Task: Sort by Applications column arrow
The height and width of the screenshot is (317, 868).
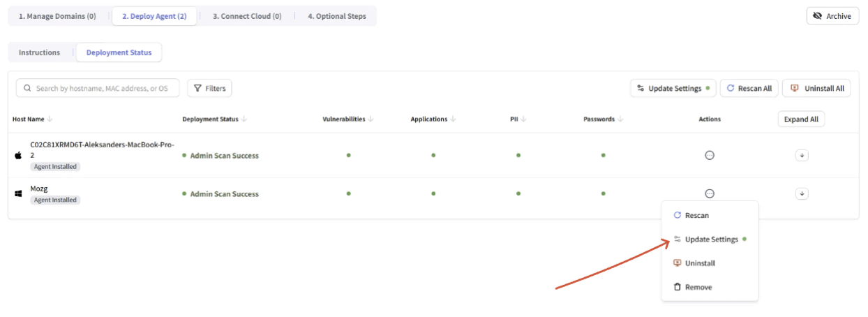Action: 454,119
